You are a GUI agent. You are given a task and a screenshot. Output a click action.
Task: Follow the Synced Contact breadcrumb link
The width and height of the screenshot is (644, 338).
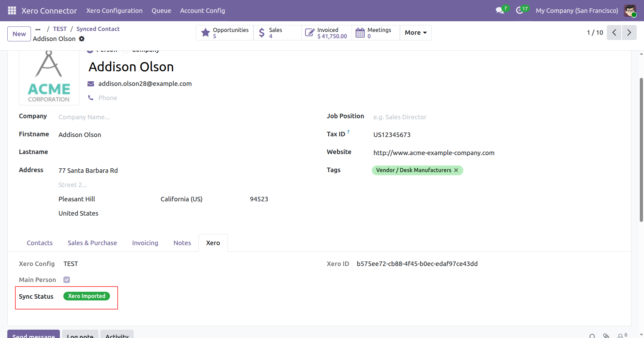click(98, 29)
